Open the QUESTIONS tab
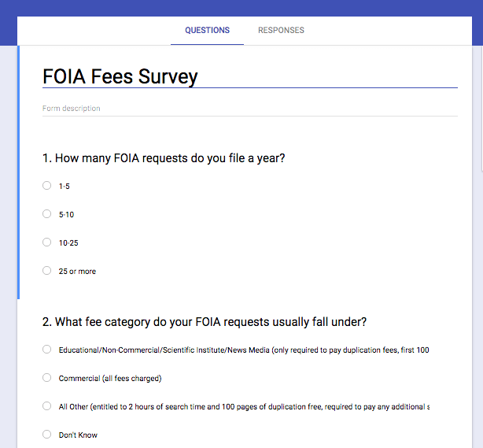The width and height of the screenshot is (483, 448). point(207,31)
